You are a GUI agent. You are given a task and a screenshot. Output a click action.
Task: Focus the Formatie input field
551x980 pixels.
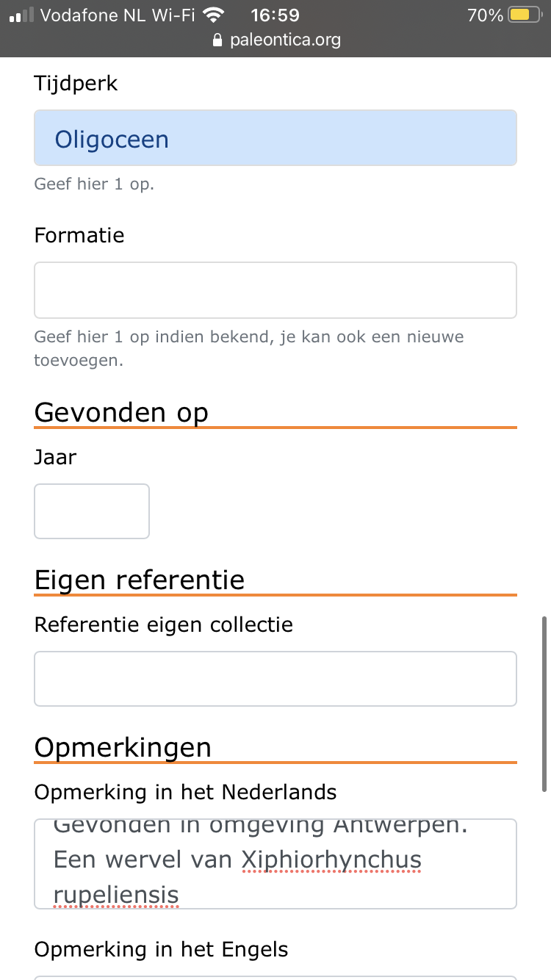click(275, 290)
